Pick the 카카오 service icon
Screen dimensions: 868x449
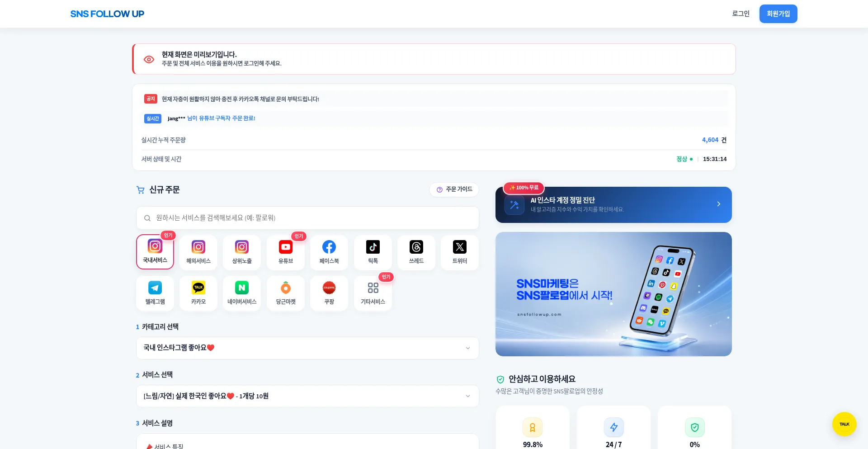[198, 288]
